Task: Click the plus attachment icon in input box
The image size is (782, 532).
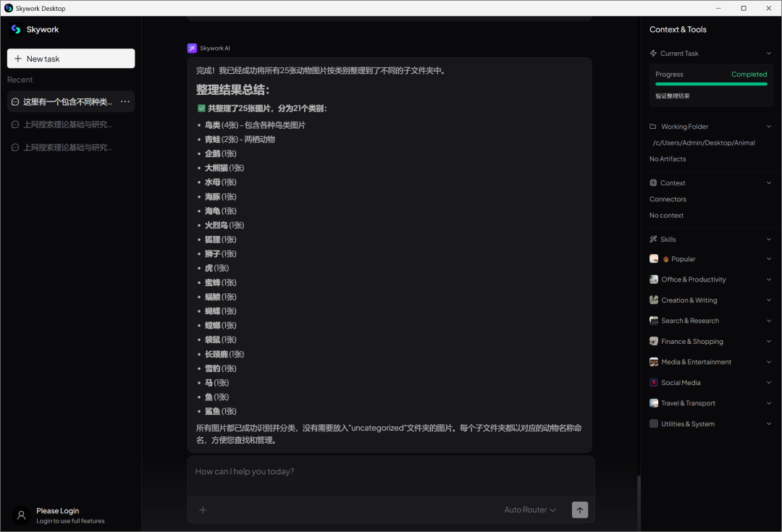Action: [x=203, y=510]
